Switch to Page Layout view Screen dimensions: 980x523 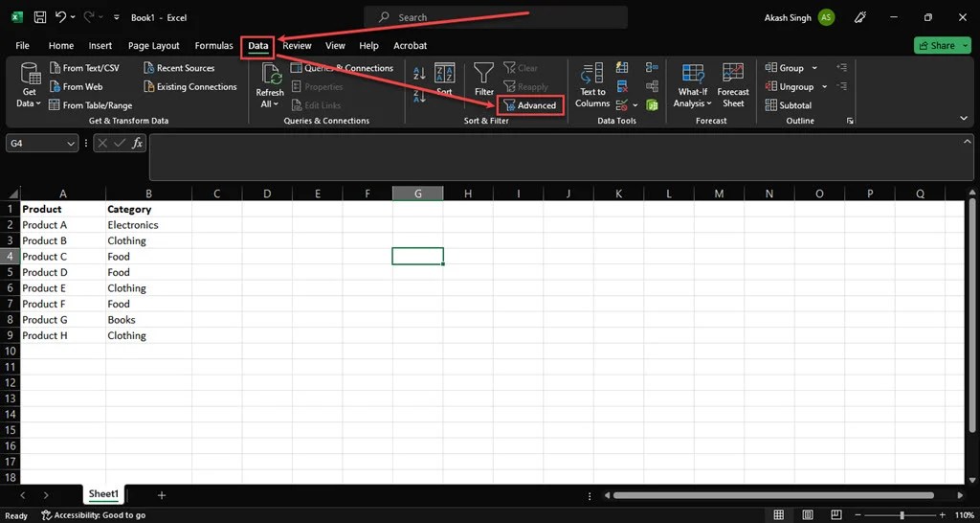pyautogui.click(x=808, y=515)
